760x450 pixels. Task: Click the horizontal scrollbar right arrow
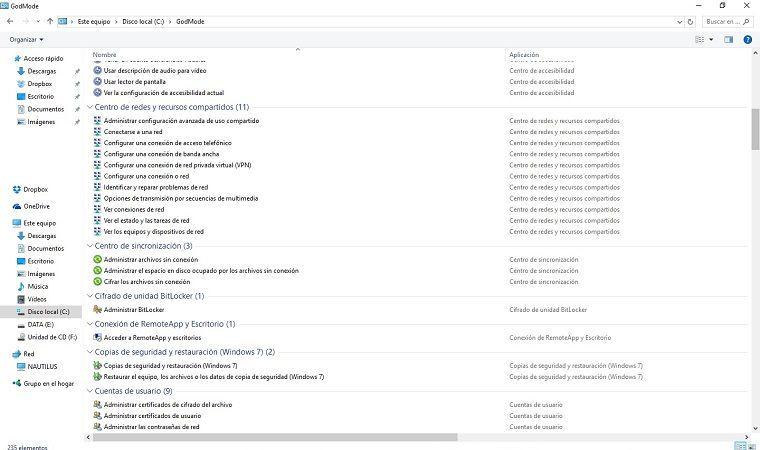(x=747, y=437)
